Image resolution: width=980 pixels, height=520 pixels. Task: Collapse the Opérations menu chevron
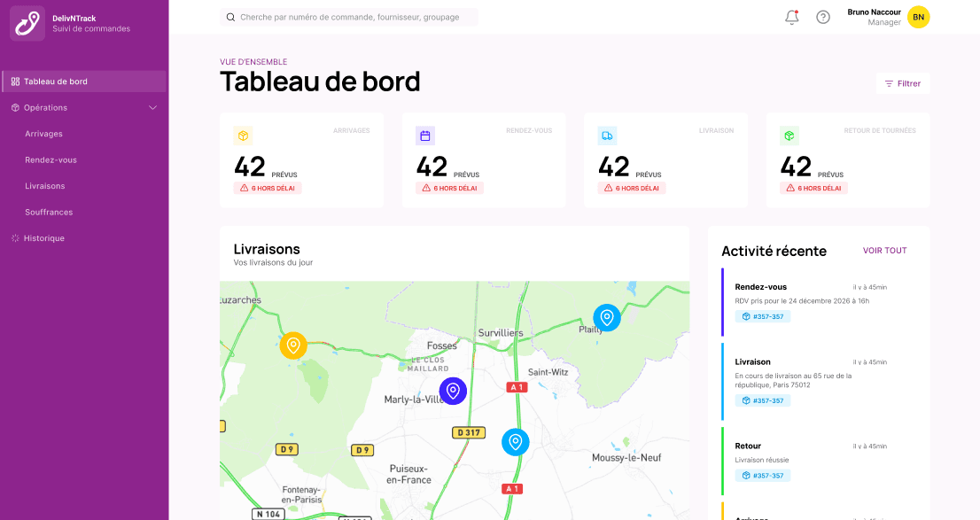click(x=152, y=108)
